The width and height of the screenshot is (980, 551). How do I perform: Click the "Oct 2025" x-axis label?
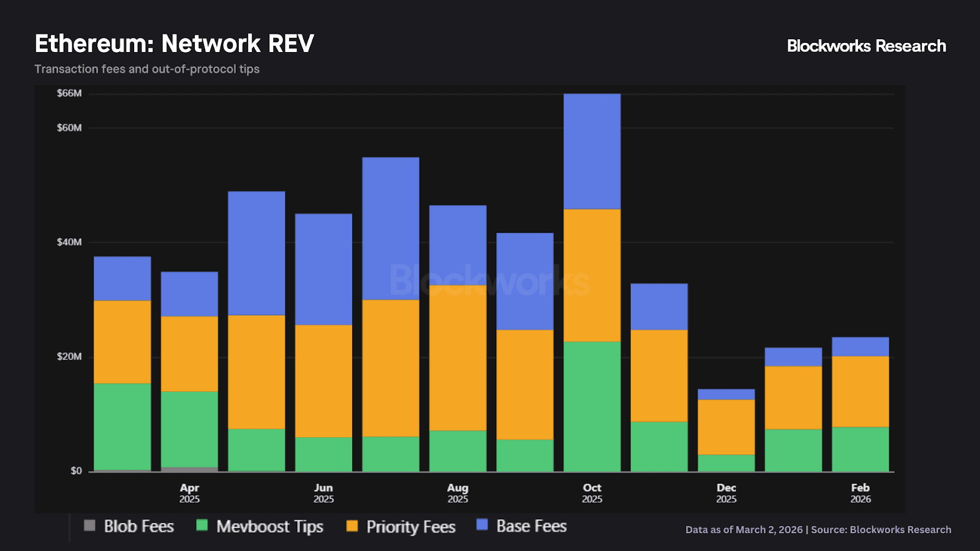coord(592,493)
